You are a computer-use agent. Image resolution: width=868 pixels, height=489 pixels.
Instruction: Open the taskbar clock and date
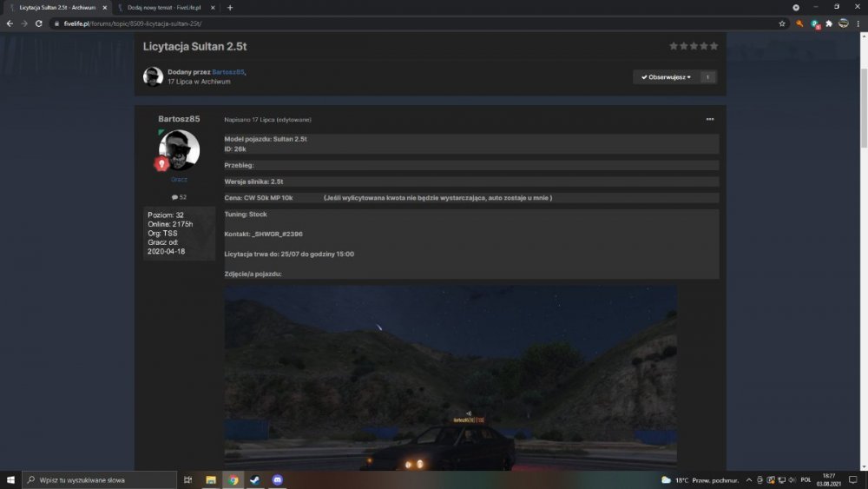(829, 479)
